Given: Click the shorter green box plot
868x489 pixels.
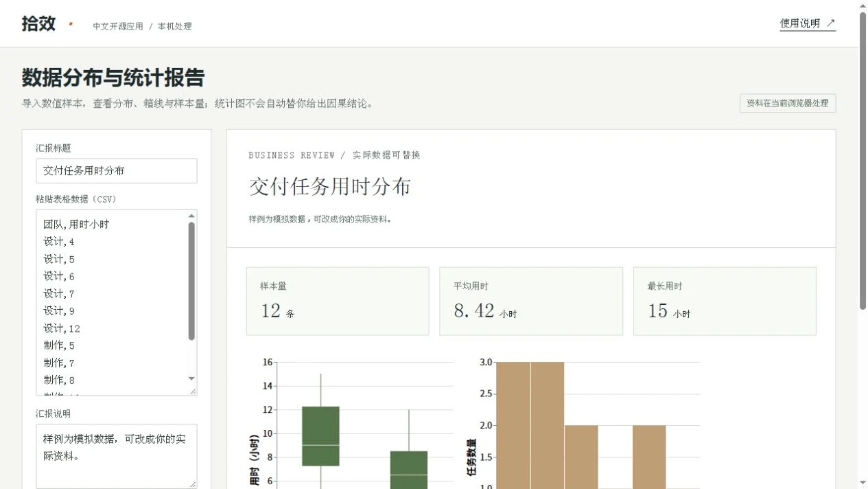Looking at the screenshot, I should pyautogui.click(x=409, y=470).
